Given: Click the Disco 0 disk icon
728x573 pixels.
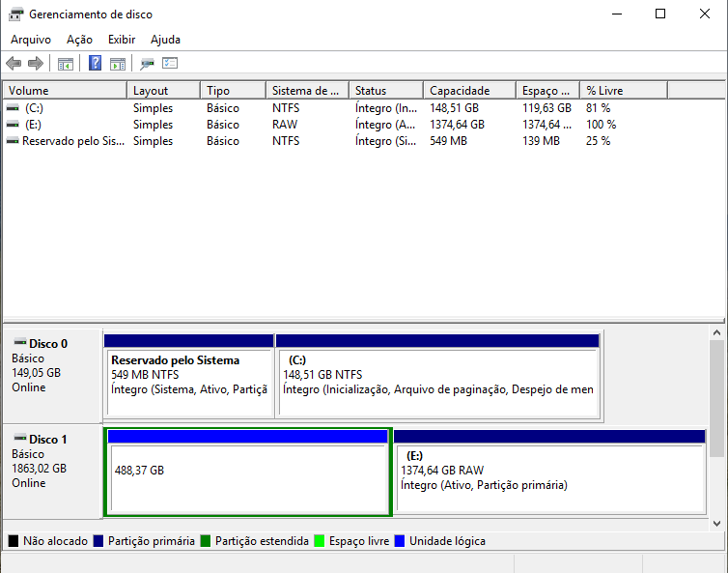Looking at the screenshot, I should pyautogui.click(x=20, y=342).
